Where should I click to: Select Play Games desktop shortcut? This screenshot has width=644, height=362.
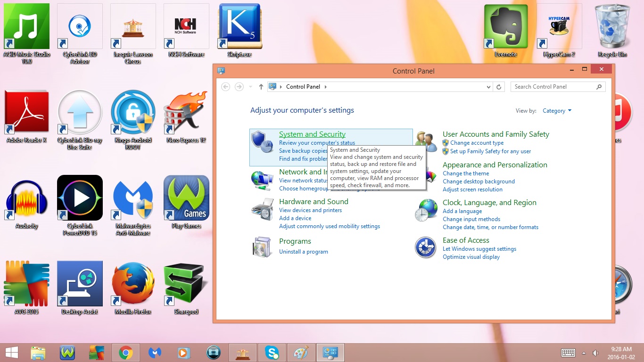(x=186, y=202)
